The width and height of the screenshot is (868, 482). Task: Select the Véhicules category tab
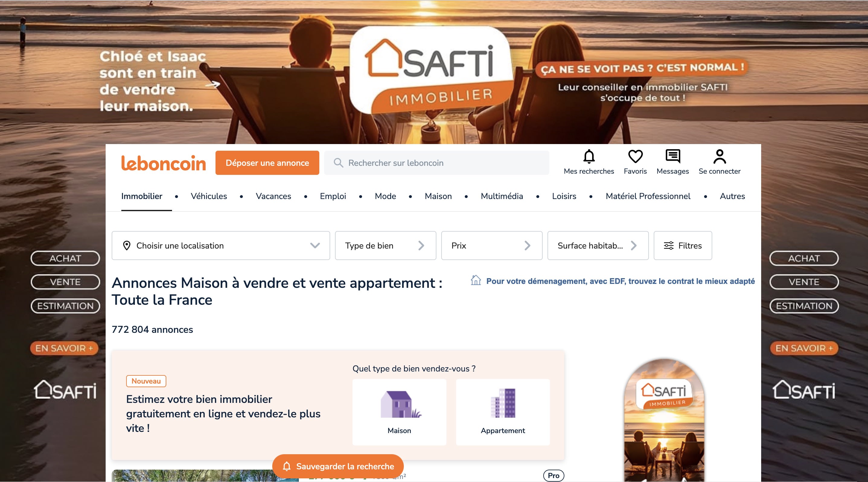(x=209, y=196)
